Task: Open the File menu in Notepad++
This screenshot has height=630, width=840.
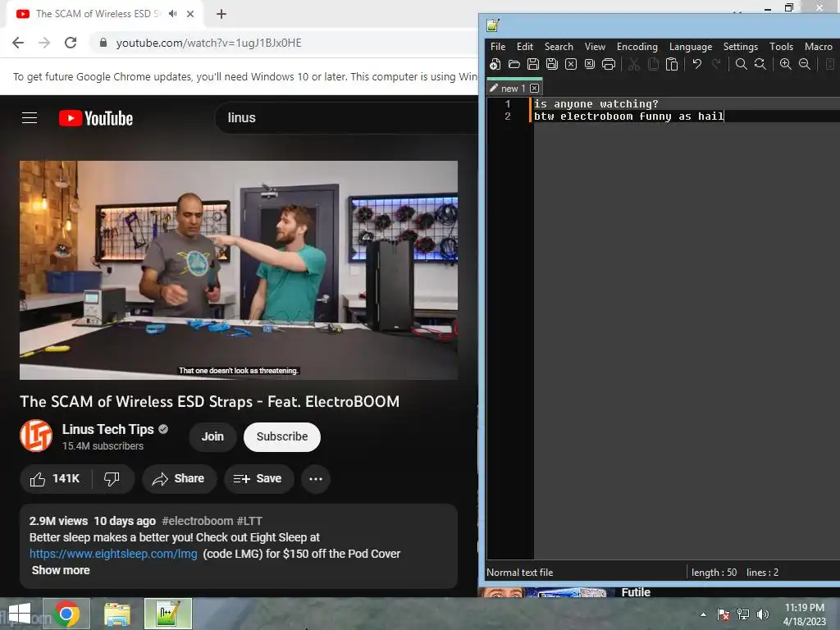Action: click(498, 47)
